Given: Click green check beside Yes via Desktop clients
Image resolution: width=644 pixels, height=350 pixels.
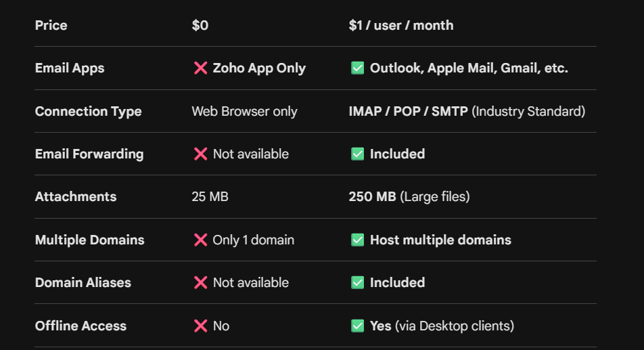Looking at the screenshot, I should (357, 326).
